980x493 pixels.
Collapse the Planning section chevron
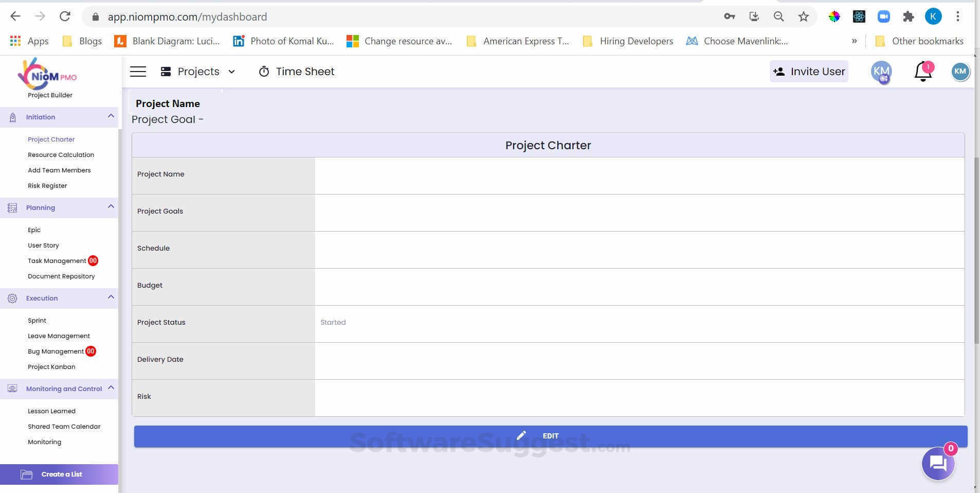click(111, 207)
